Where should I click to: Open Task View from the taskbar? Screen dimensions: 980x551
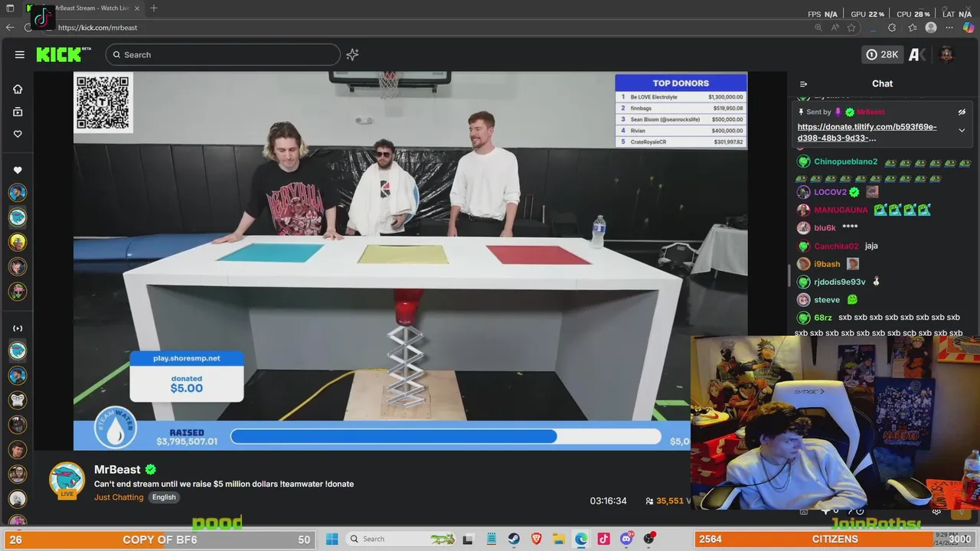tap(468, 539)
